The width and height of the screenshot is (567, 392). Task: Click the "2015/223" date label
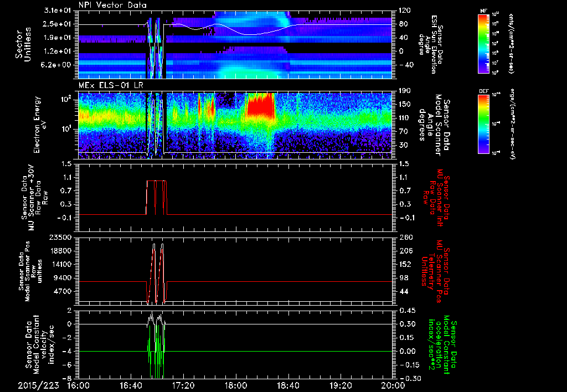[39, 386]
